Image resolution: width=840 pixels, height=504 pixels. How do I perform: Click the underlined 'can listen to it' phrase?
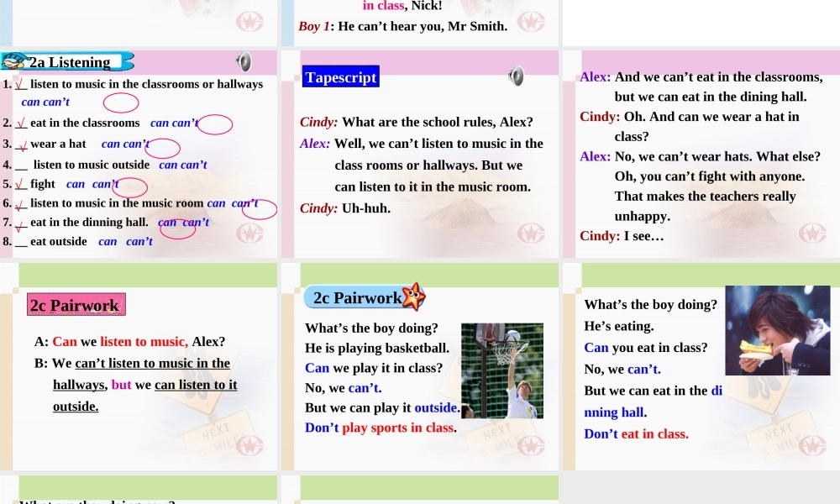pyautogui.click(x=196, y=385)
